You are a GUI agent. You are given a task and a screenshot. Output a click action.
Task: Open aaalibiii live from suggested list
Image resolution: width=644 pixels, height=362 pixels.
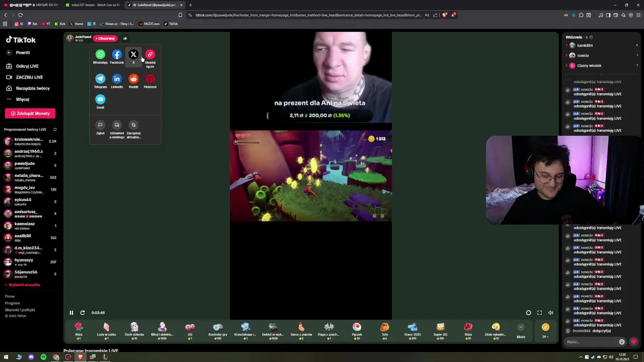tap(30, 238)
